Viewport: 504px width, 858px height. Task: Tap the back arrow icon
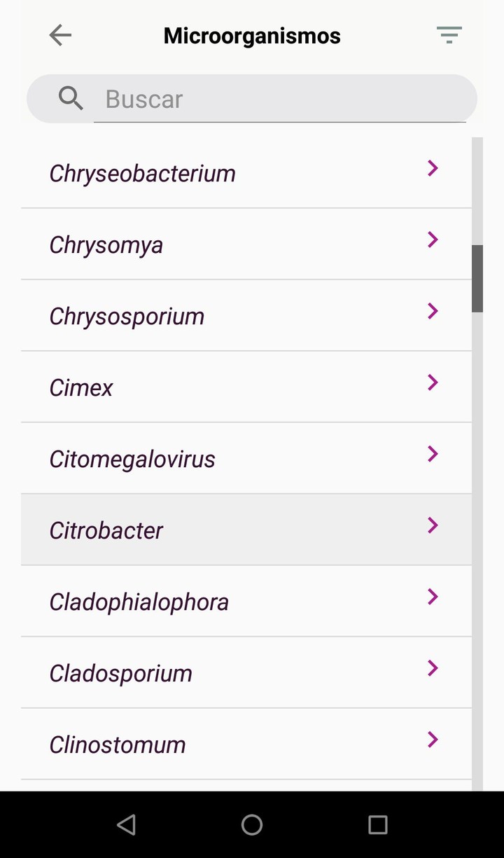60,35
